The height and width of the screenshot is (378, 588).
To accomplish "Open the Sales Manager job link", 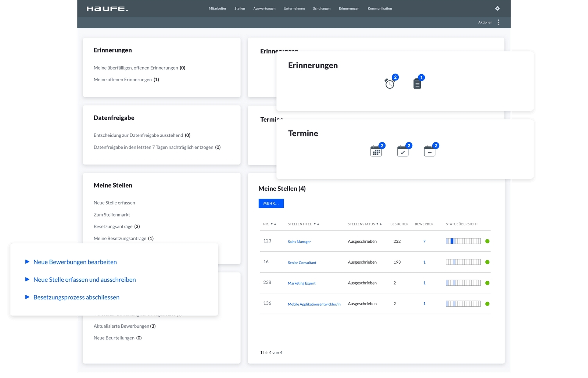I will (x=299, y=242).
